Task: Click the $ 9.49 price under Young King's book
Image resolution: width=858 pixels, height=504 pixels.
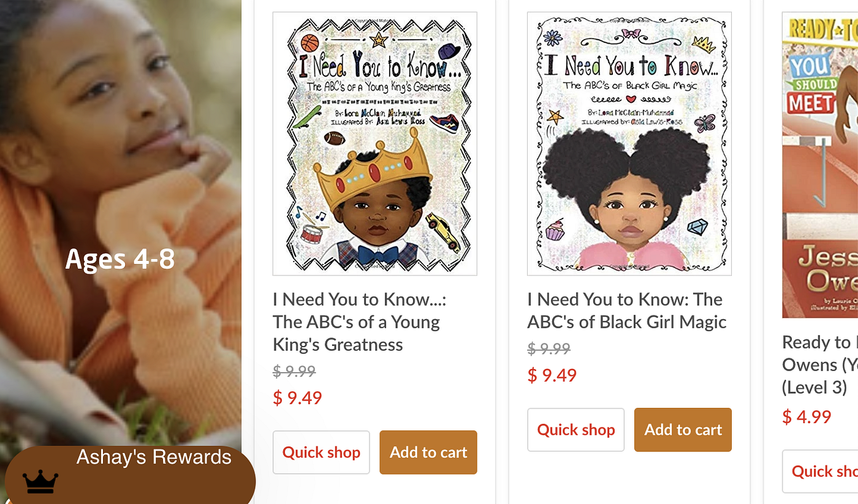Action: [x=297, y=397]
